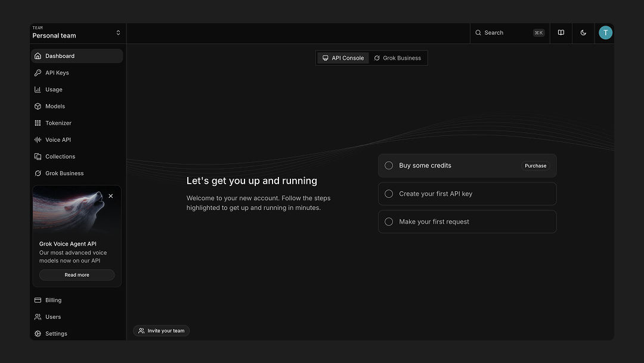Toggle dark mode moon icon
Screen dimensions: 644x363
[583, 33]
